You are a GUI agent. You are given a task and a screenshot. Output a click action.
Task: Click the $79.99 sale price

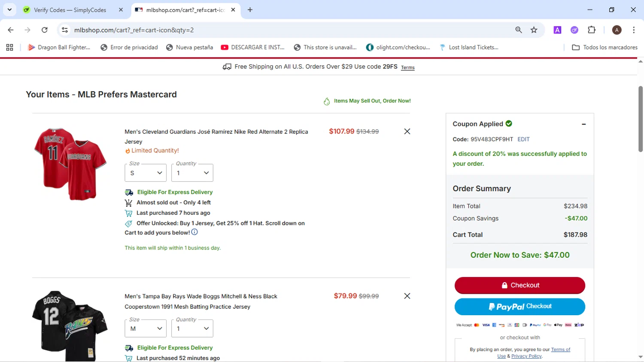point(345,296)
